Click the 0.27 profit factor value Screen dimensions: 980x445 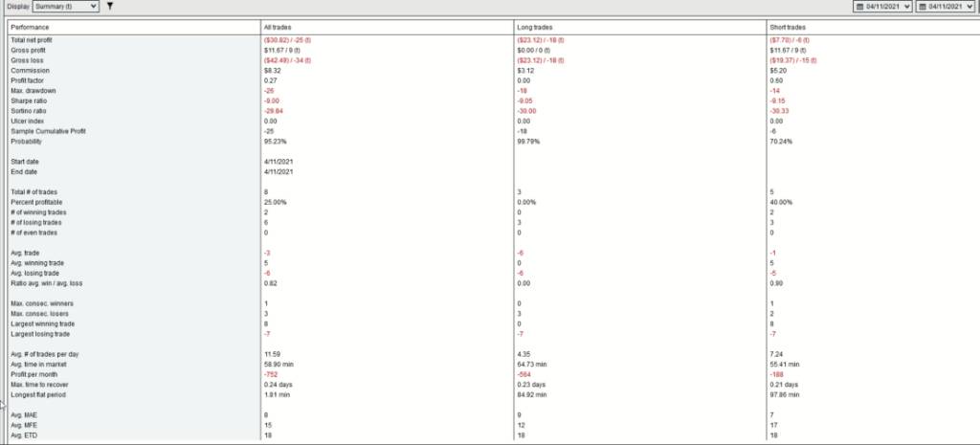pos(271,80)
